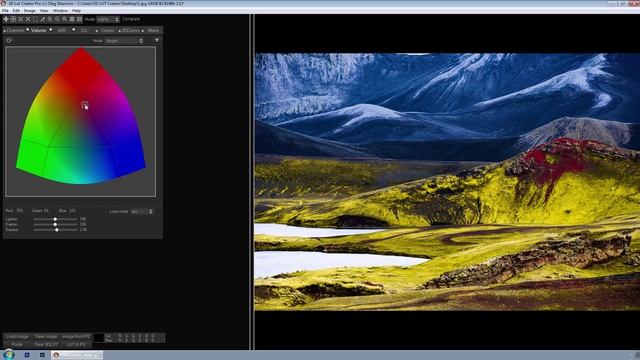Select the cross-arrows move tool in the toolbar
The height and width of the screenshot is (360, 640).
(x=6, y=19)
